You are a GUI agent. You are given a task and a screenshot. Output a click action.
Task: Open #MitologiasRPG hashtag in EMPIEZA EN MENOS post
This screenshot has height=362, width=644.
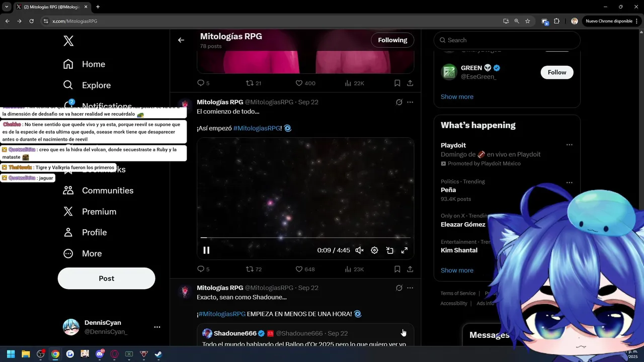coord(222,314)
